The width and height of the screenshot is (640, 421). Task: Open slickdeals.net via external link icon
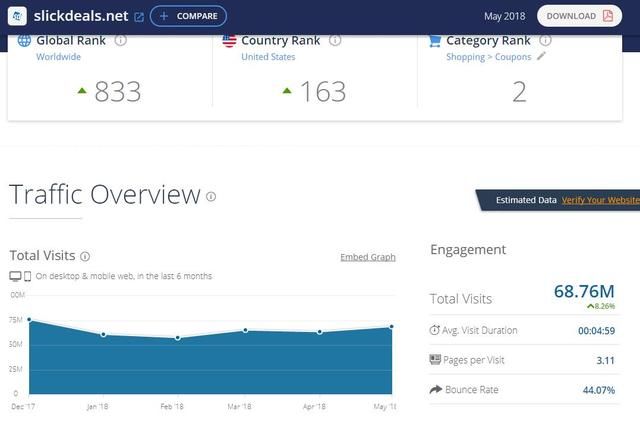pos(139,17)
